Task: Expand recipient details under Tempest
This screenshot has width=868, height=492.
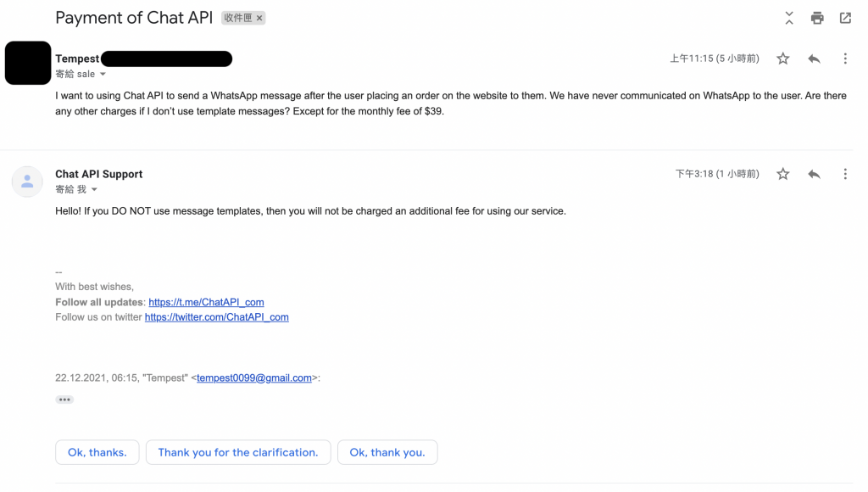Action: point(103,75)
